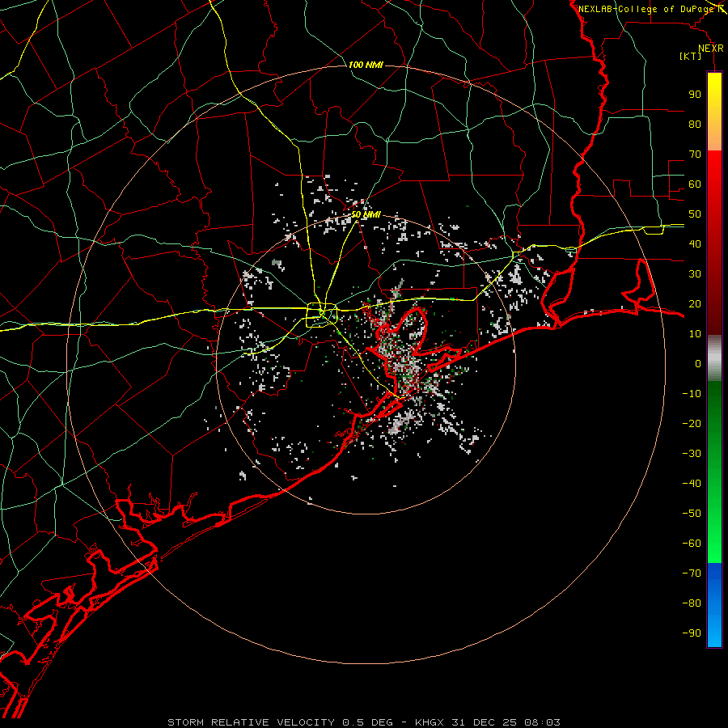Click the -30 scale value

(692, 454)
